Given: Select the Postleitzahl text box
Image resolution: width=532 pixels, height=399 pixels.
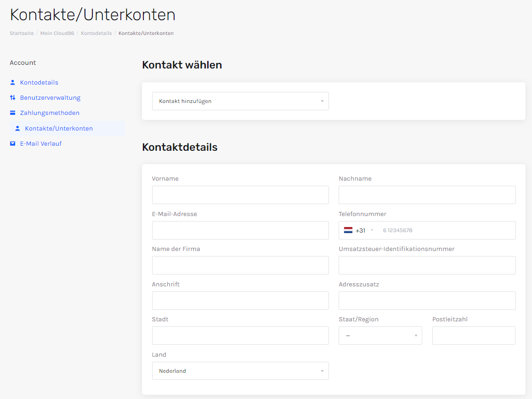Looking at the screenshot, I should pos(474,336).
